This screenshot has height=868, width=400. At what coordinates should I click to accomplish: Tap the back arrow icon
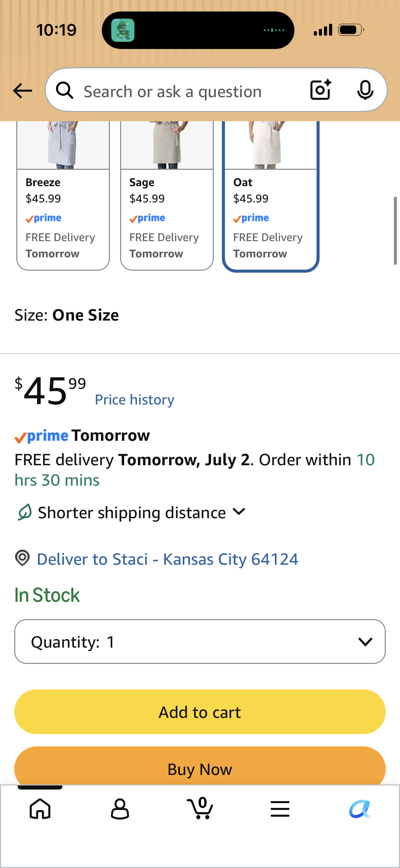click(x=22, y=91)
